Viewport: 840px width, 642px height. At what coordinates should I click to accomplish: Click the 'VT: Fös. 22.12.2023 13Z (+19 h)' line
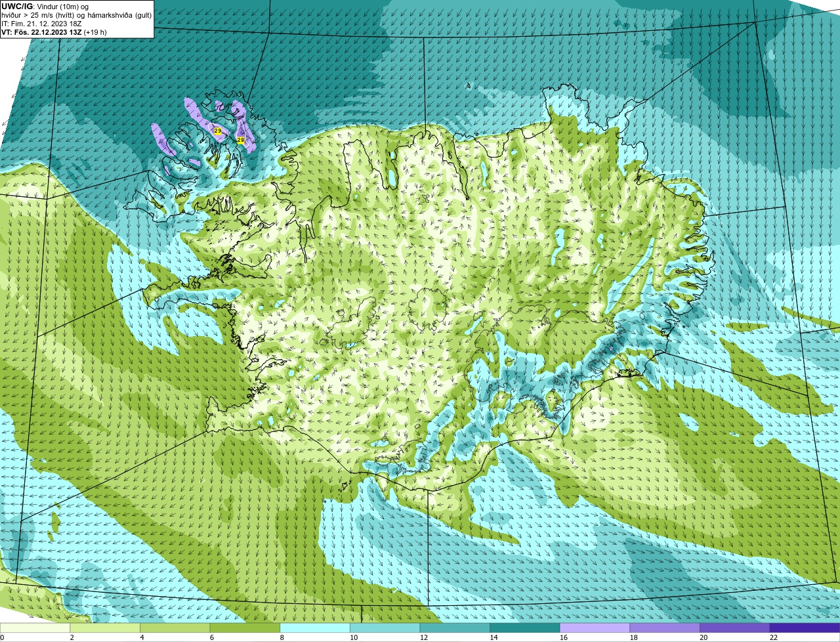click(x=54, y=32)
